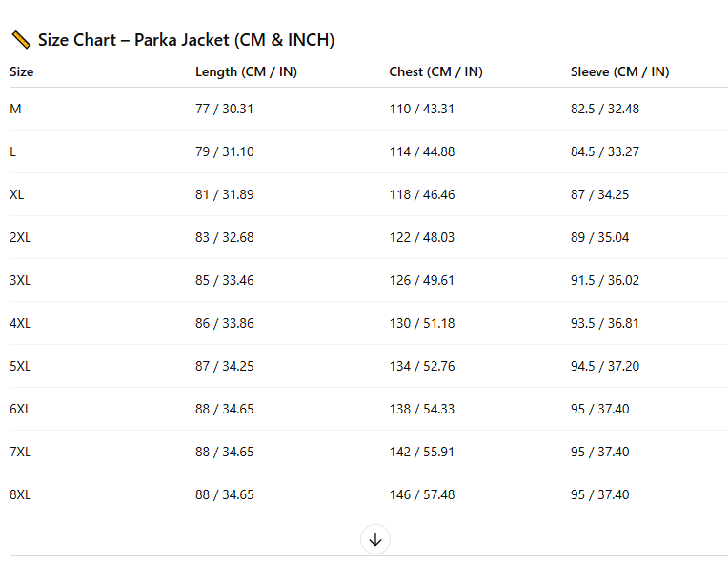Click the 2XL size row label
728x564 pixels.
pos(20,237)
